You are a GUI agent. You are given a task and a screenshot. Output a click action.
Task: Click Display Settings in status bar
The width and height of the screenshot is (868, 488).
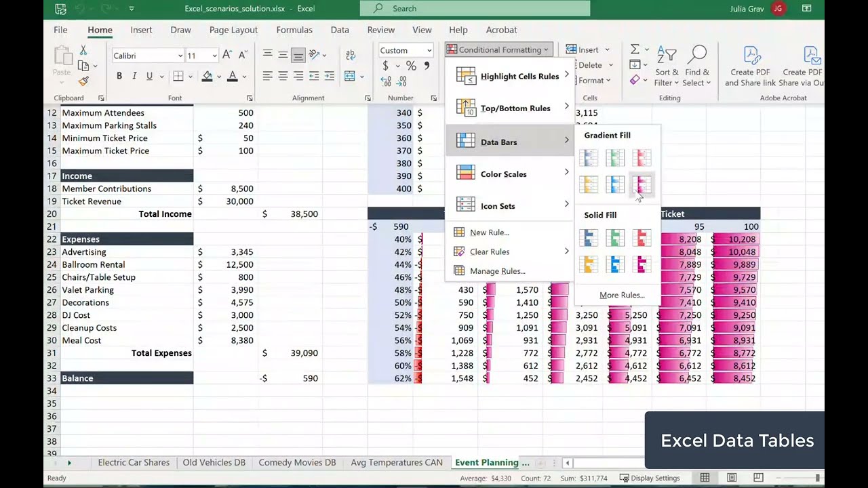tap(650, 478)
